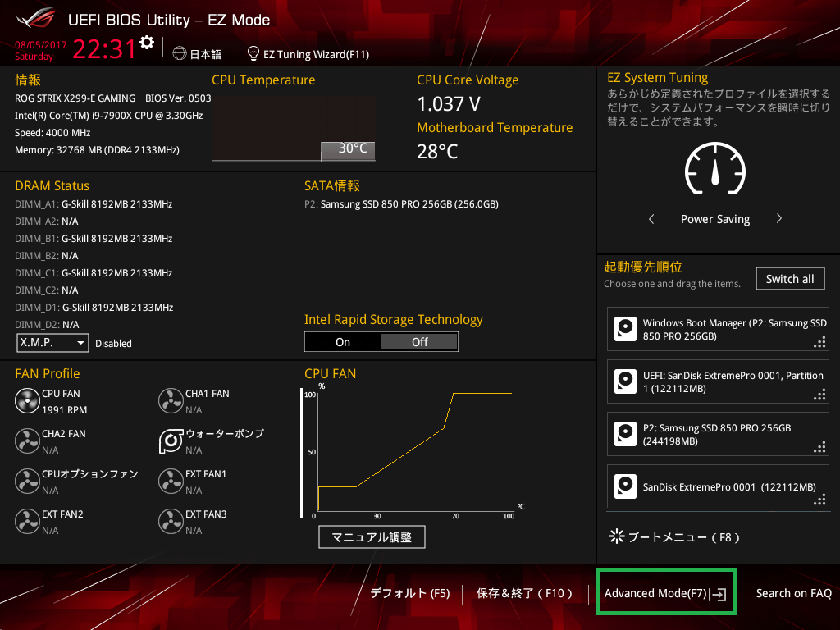Image resolution: width=840 pixels, height=630 pixels.
Task: Select Windows Boot Manager boot entry
Action: pos(718,329)
